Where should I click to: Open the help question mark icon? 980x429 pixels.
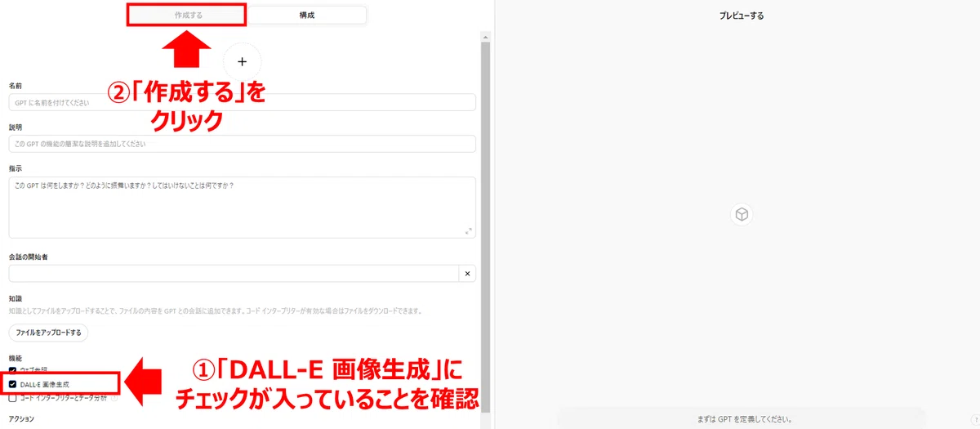(975, 419)
